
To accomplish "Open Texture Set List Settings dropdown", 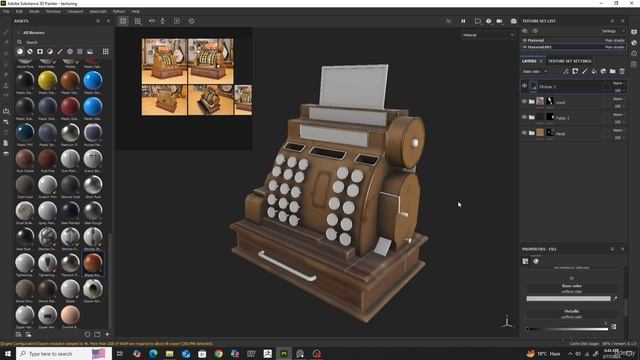I will 613,31.
